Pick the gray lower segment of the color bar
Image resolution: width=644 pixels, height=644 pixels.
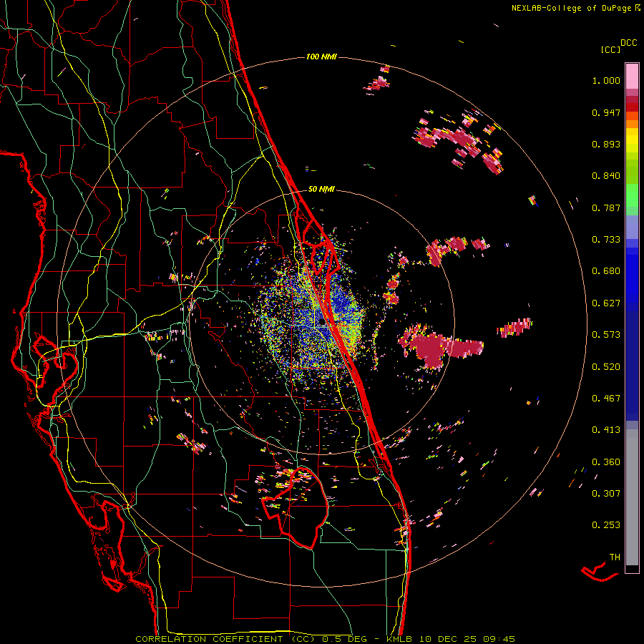[632, 497]
